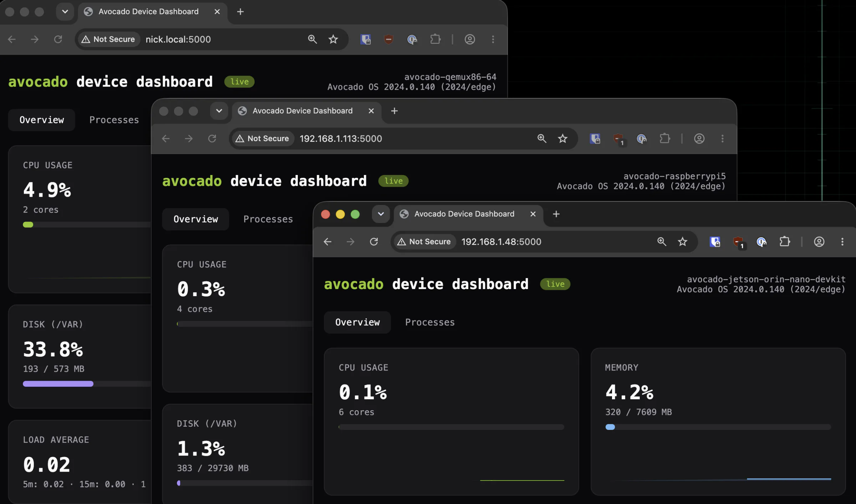Open a new tab in the jetson window
856x504 pixels.
(556, 214)
